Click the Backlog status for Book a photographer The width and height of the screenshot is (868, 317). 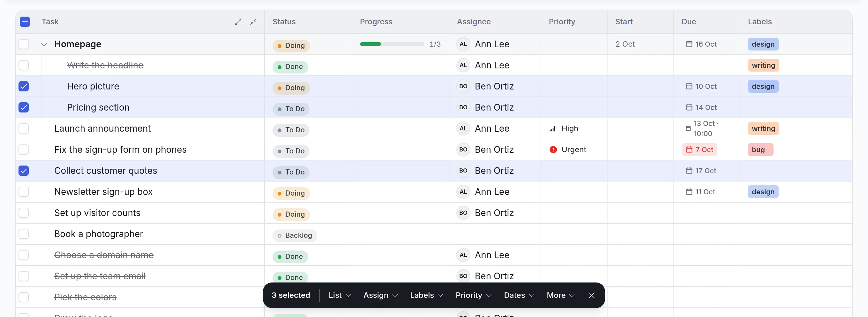tap(295, 236)
